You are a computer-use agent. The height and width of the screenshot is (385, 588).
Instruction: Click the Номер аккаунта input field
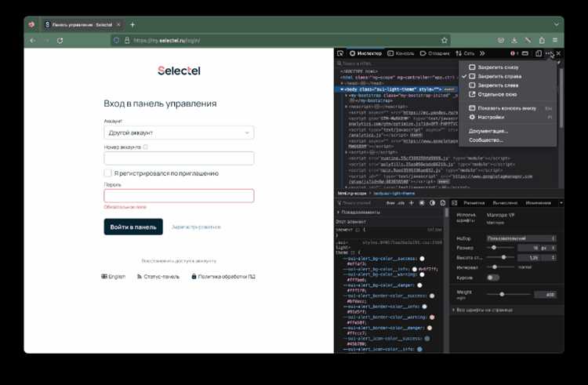pos(179,158)
